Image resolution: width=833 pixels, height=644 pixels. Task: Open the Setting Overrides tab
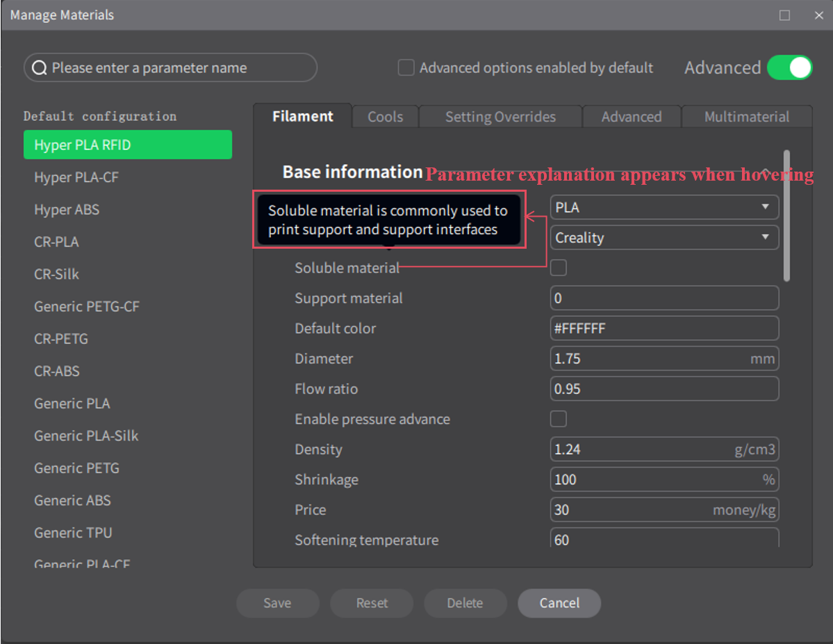coord(500,117)
